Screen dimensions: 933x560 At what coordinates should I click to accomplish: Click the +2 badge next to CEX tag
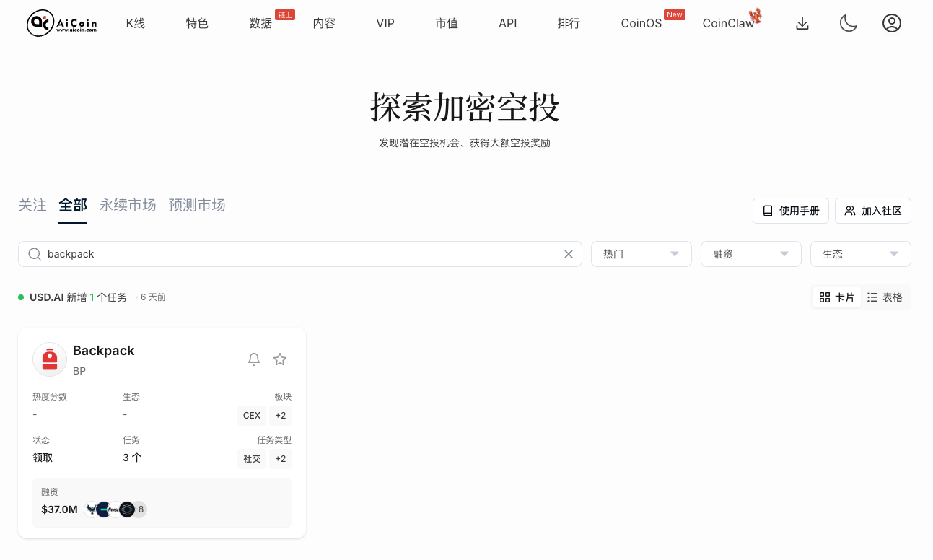(280, 415)
